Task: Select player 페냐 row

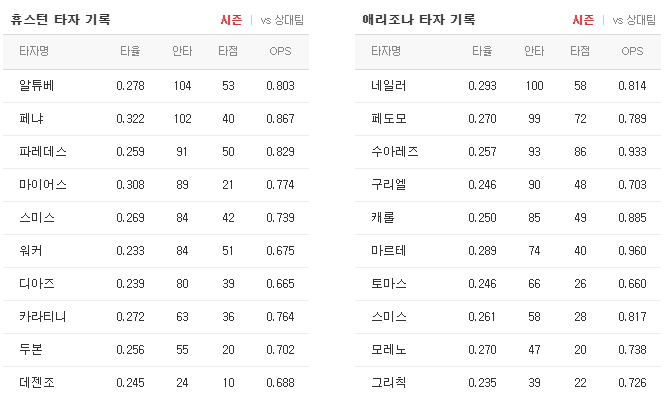Action: tap(156, 119)
